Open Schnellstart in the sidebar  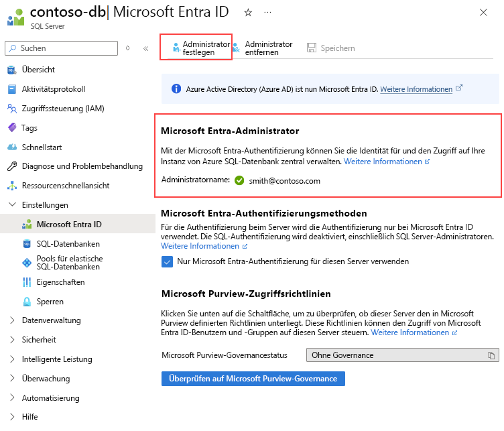(x=42, y=147)
